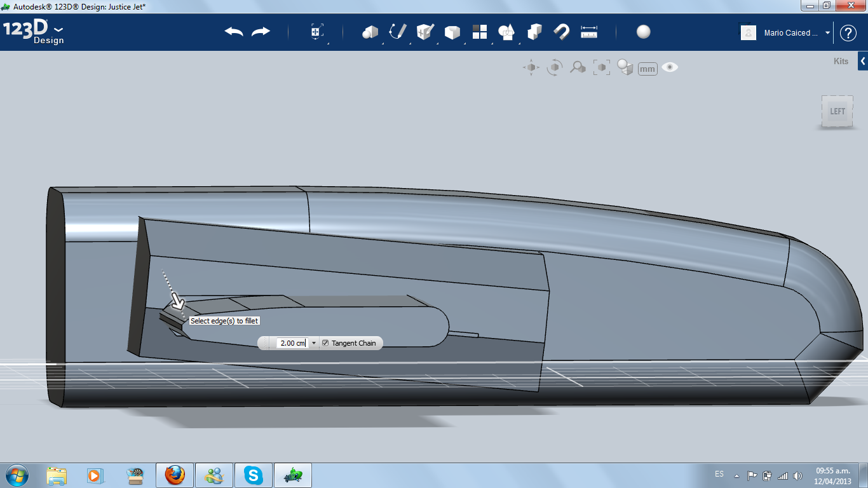Open Windows Media Player from taskbar
Viewport: 868px width, 488px height.
95,475
